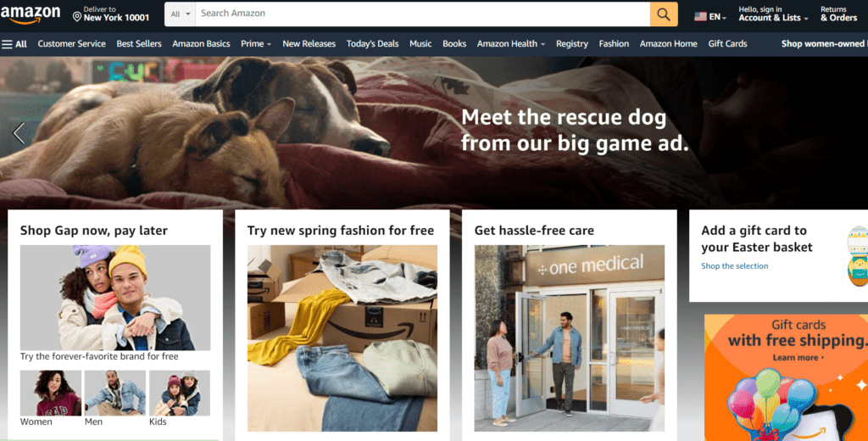Click inside the Search Amazon field
This screenshot has height=441, width=868.
point(423,14)
